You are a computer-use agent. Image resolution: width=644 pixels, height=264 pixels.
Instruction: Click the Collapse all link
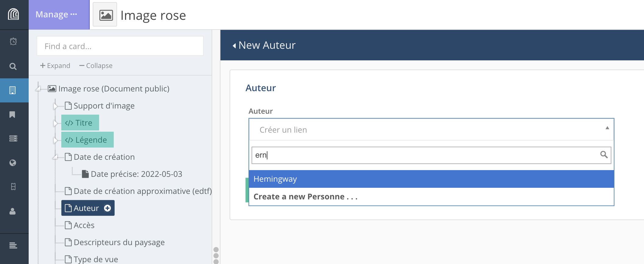click(96, 66)
